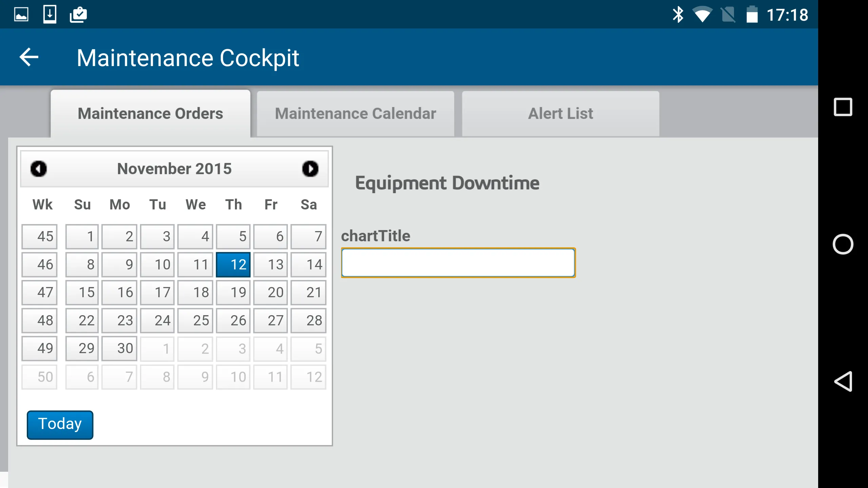Tap the Android home circle button

[843, 244]
